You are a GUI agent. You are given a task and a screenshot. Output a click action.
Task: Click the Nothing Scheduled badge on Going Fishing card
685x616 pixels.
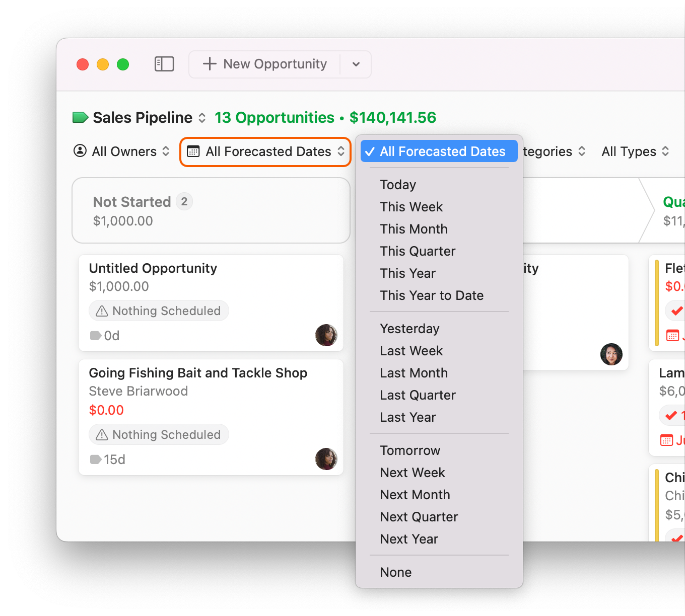[x=159, y=434]
